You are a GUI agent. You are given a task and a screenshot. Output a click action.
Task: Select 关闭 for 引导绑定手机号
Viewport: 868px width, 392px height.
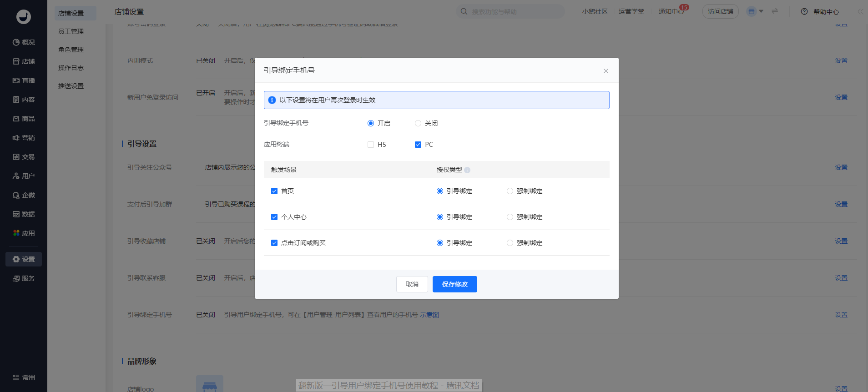(418, 123)
